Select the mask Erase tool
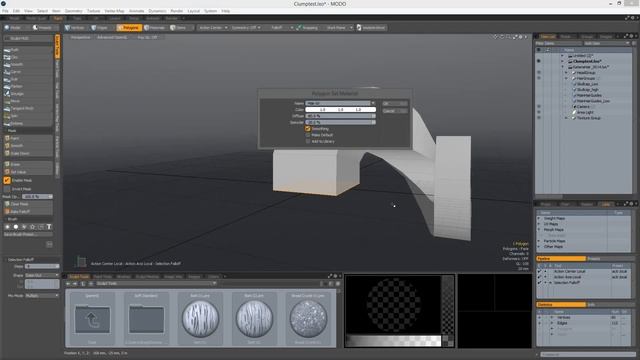 pos(28,164)
